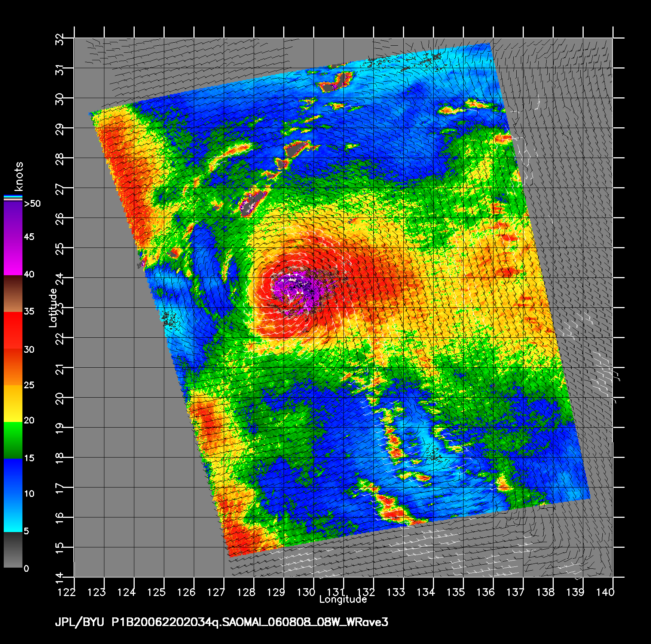Click the longitude tick label 133
The width and height of the screenshot is (651, 644).
click(x=396, y=592)
